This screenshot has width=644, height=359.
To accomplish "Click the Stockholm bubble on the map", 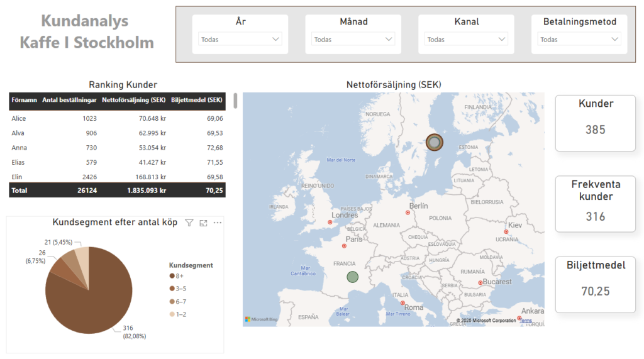I will click(x=434, y=143).
